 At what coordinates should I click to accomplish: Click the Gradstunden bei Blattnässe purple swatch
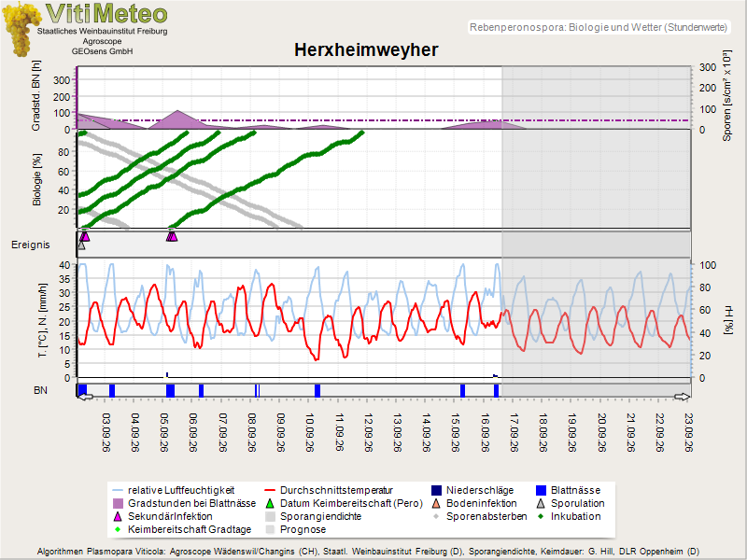click(119, 503)
